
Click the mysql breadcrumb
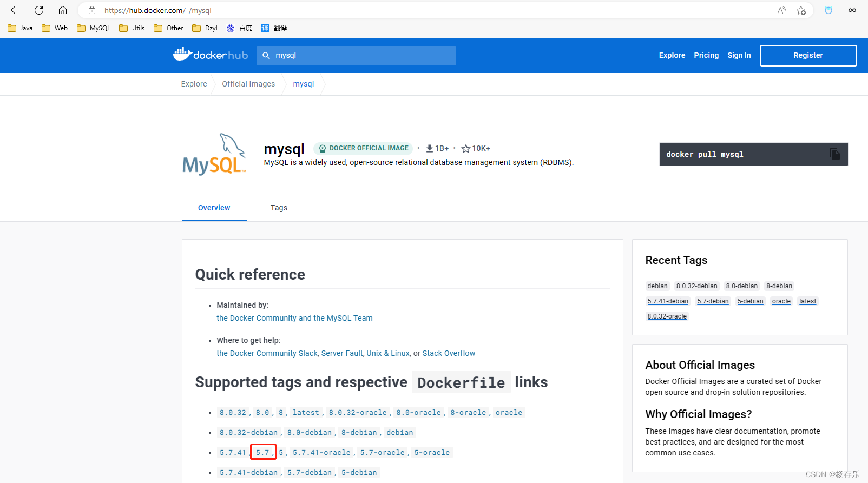[x=304, y=84]
